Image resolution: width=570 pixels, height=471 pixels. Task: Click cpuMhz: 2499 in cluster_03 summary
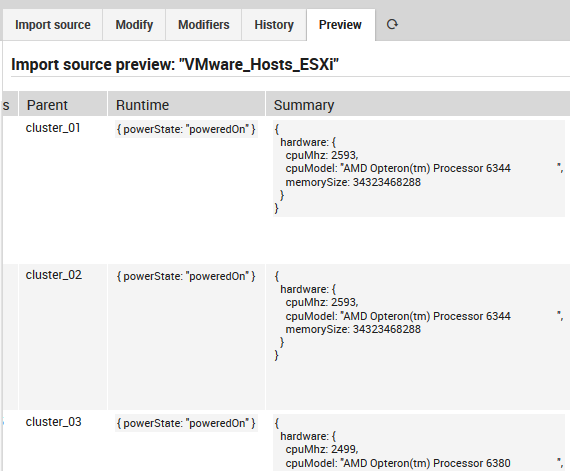(322, 449)
